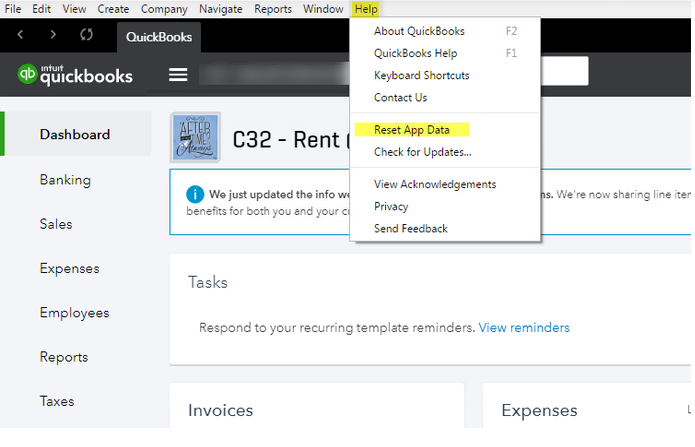This screenshot has height=447, width=695.
Task: Open Sales in the left sidebar
Action: pos(56,224)
